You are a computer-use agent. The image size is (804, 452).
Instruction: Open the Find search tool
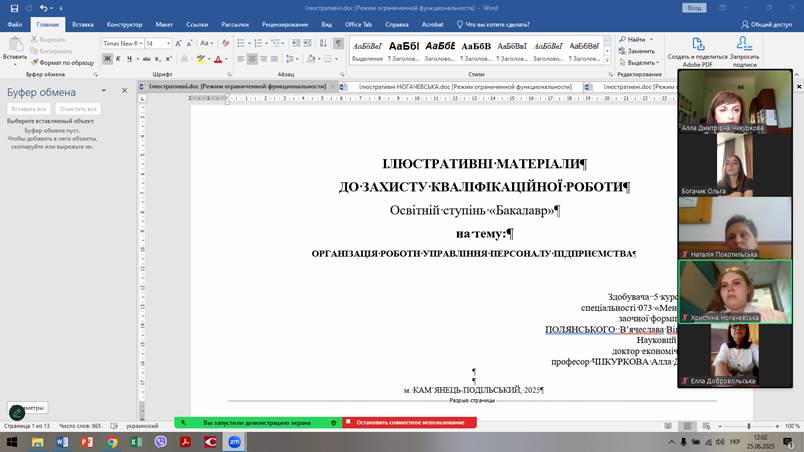[636, 39]
